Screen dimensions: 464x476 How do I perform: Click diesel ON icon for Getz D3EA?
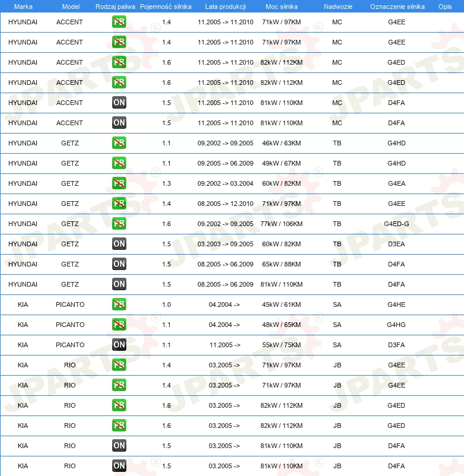[119, 244]
